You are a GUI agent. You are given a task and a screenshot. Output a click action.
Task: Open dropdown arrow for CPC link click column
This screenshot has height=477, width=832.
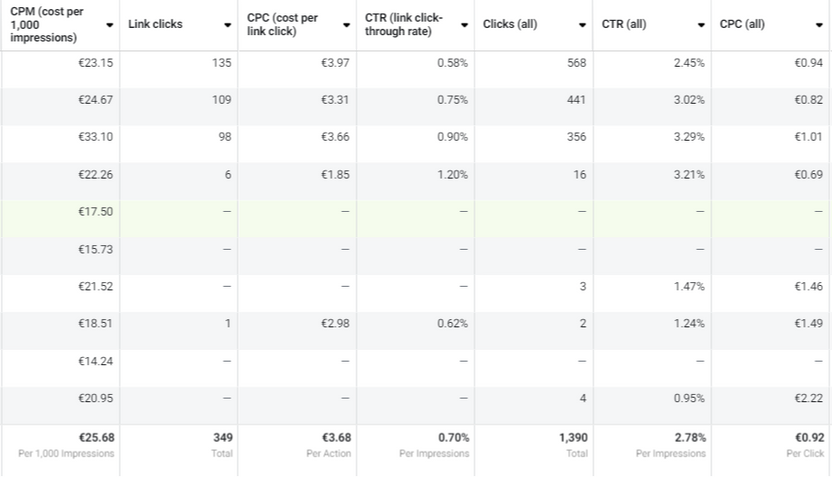pyautogui.click(x=345, y=25)
